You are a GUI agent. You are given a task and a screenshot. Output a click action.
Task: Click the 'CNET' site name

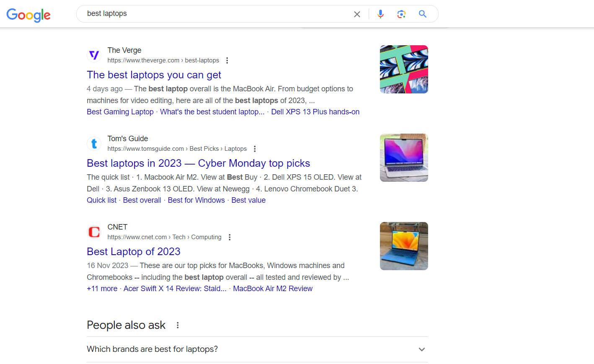[x=117, y=227]
